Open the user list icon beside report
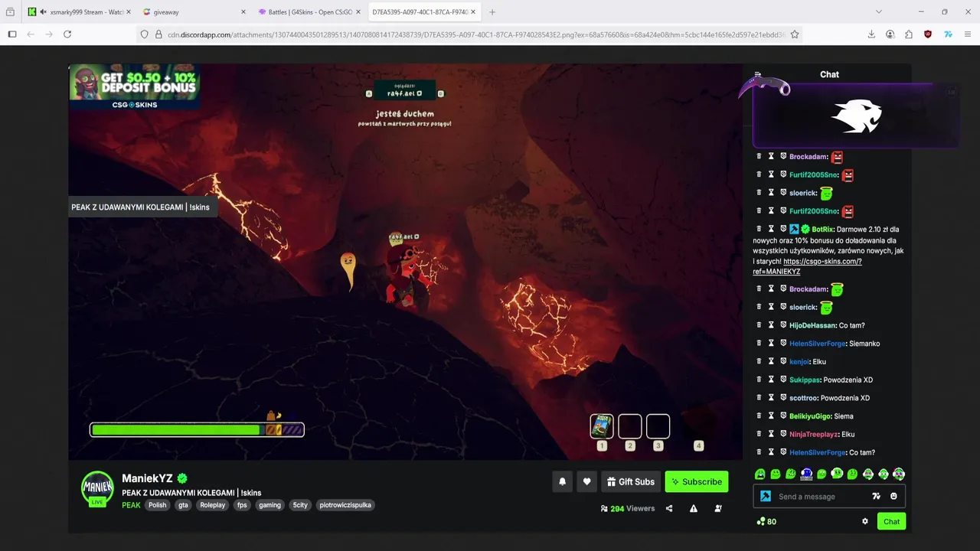Screen dimensions: 980x551 coord(718,508)
